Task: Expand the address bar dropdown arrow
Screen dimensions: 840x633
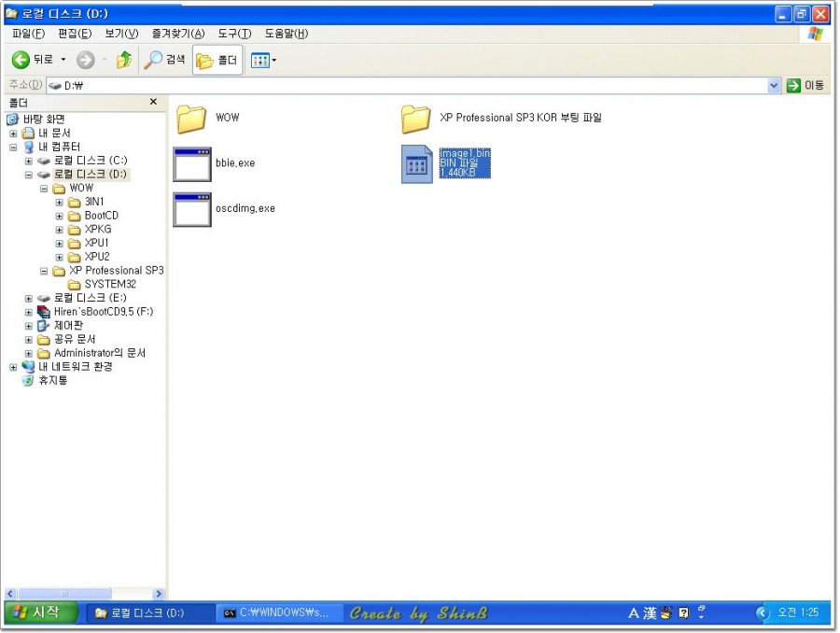Action: 774,85
